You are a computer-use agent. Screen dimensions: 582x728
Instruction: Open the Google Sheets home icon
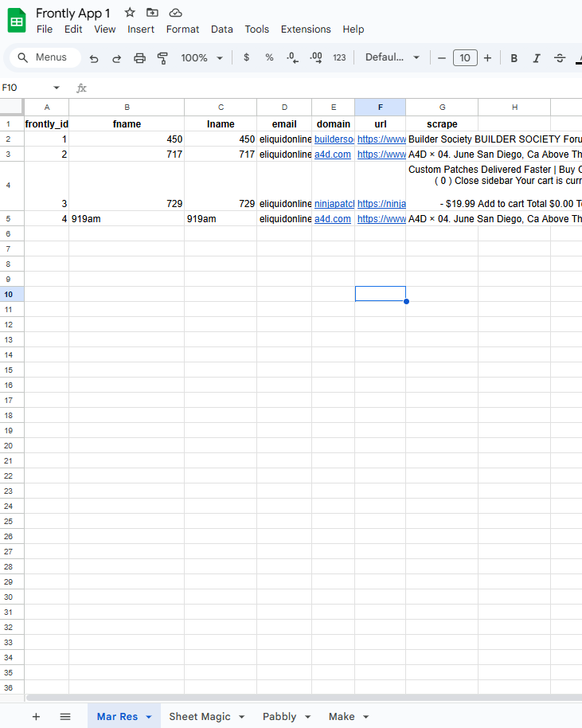[17, 21]
